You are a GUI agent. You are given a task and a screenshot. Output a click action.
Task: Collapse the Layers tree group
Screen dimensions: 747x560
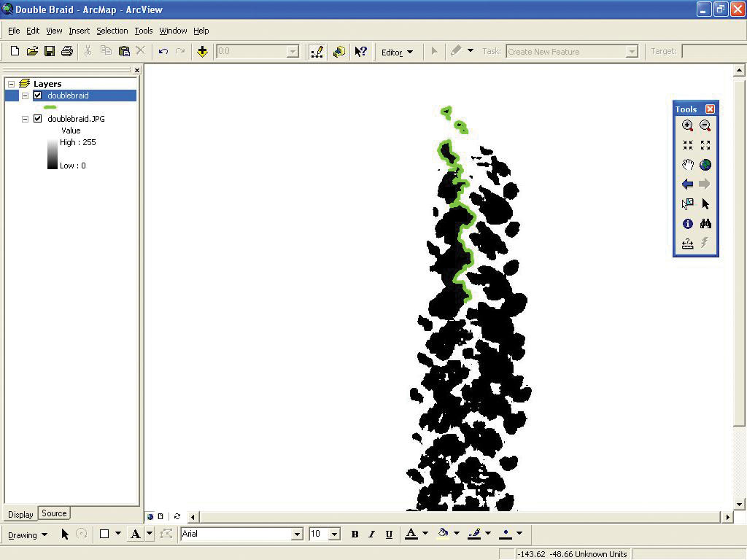(12, 84)
